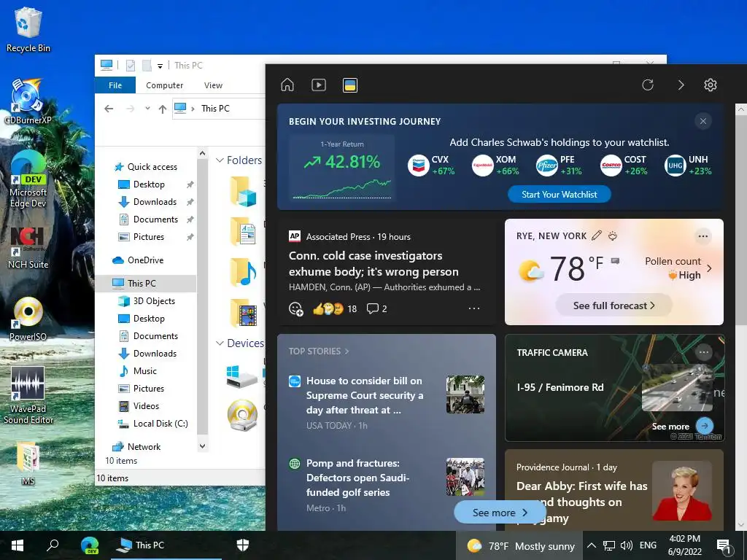Open Conn. cold case investigators headline

(373, 264)
